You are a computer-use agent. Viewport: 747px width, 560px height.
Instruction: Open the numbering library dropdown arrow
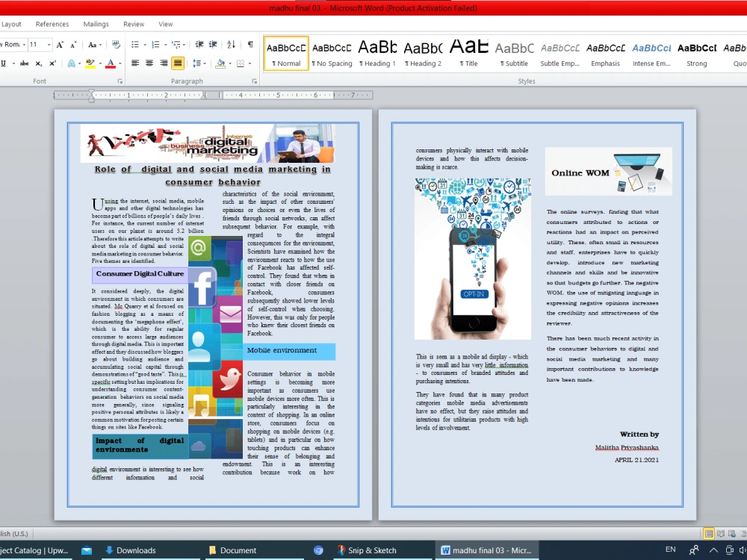pos(165,45)
